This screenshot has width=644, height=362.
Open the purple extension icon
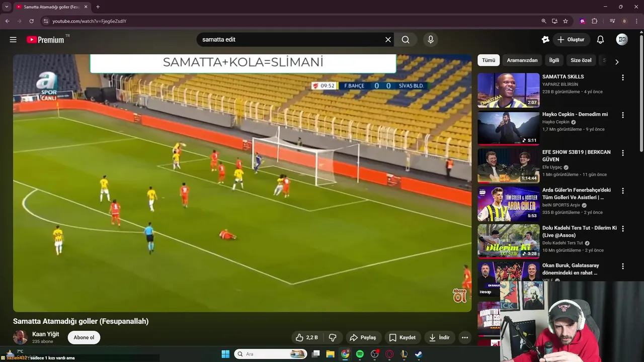tap(583, 21)
